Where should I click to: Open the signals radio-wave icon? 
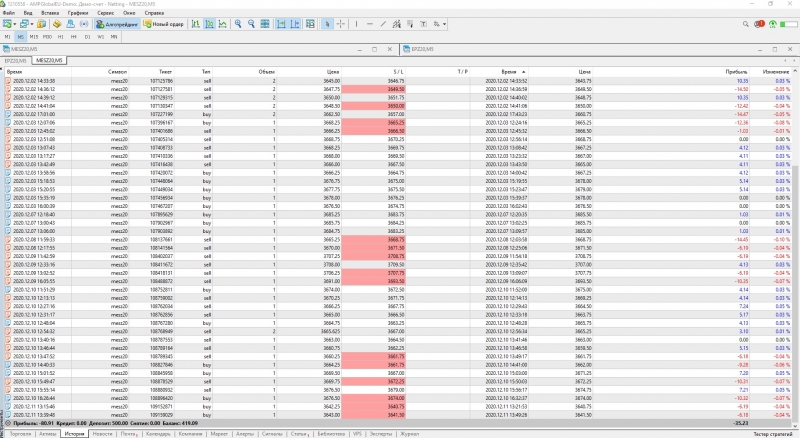[x=84, y=24]
